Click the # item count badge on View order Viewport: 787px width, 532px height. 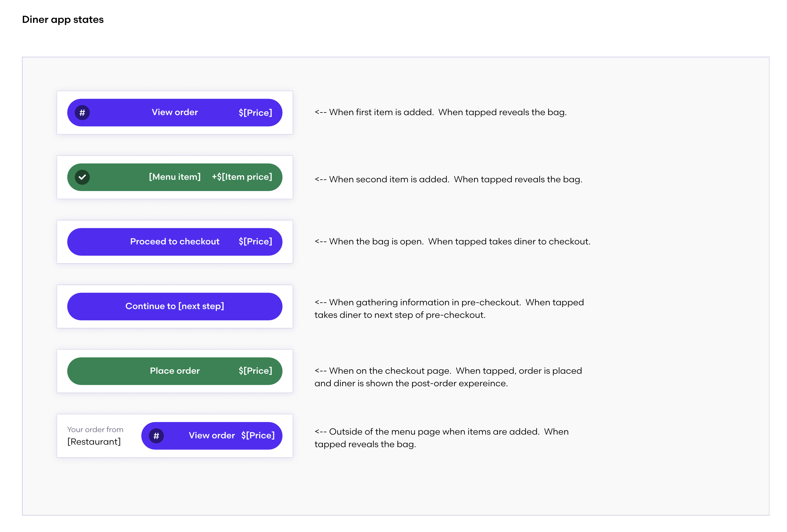[82, 112]
